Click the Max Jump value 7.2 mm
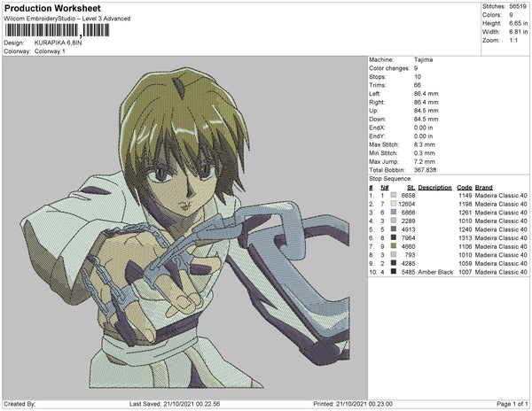The height and width of the screenshot is (411, 532). click(424, 161)
